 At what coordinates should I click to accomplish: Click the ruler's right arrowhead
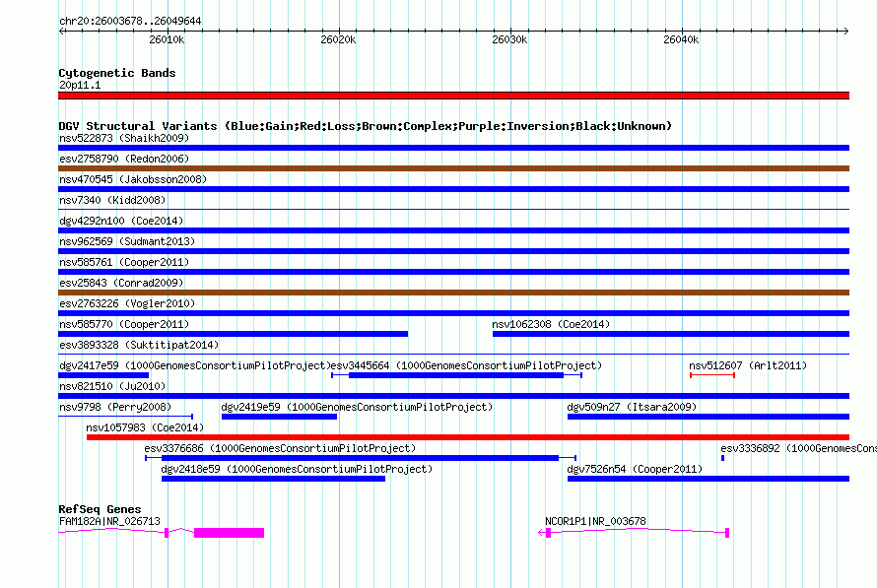coord(846,31)
